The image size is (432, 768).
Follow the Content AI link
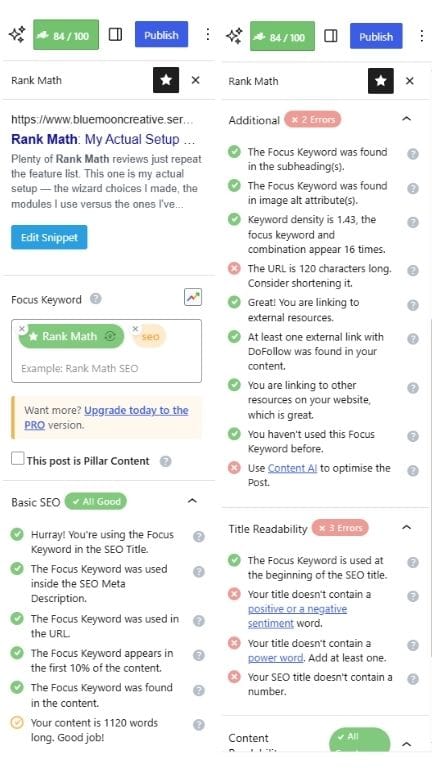292,468
